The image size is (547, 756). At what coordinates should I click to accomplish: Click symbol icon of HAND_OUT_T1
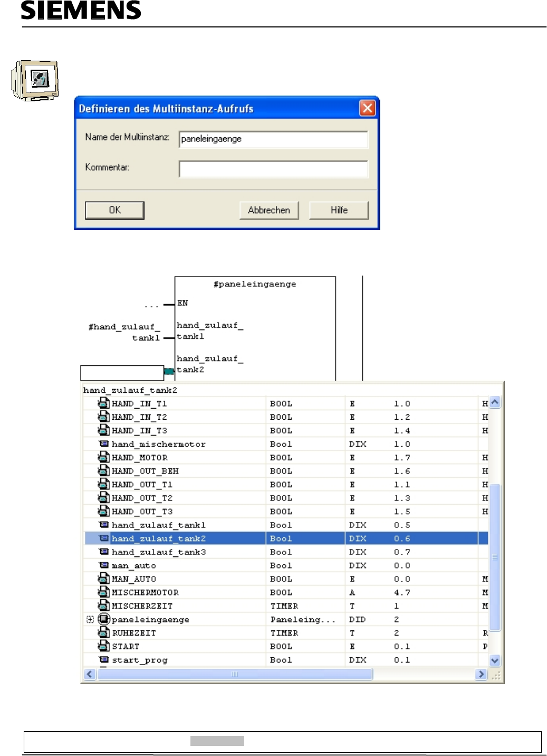(103, 484)
